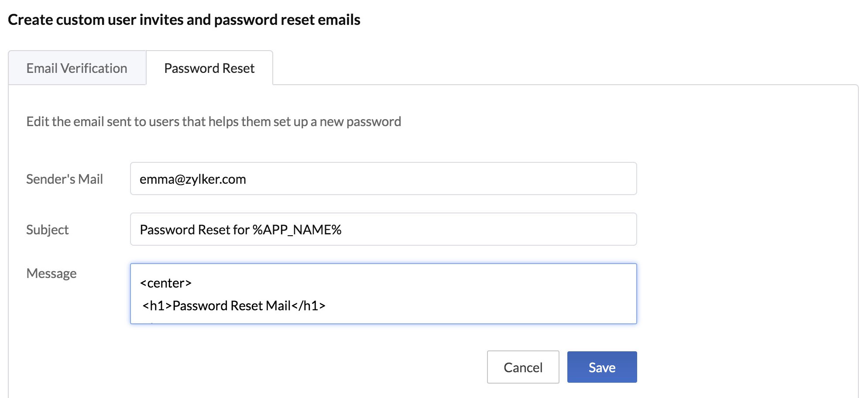Click the page heading about custom user invites

pos(184,20)
